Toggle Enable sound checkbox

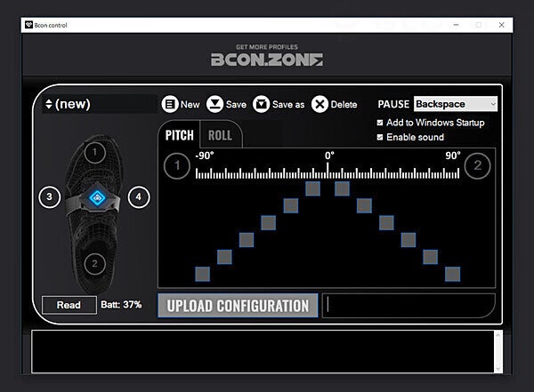tap(381, 137)
